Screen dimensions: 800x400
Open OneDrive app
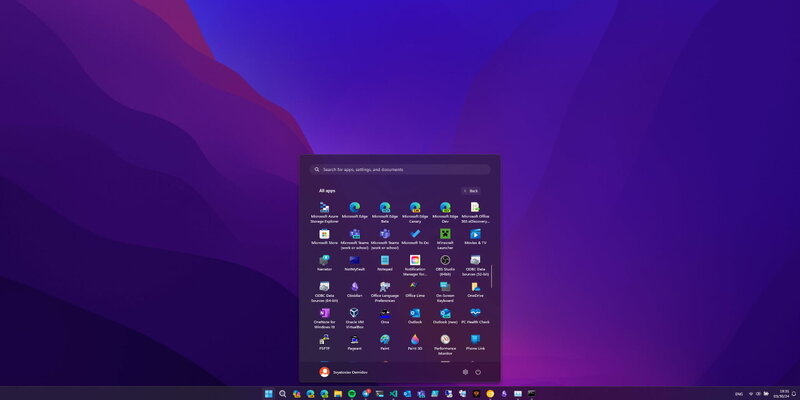coord(476,290)
